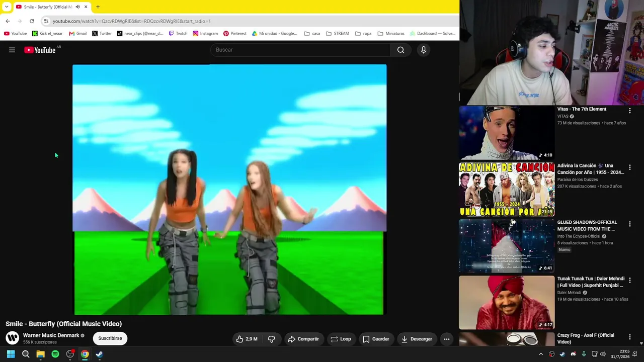Open OBS Studio from the taskbar
Viewport: 644px width, 362px height.
70,354
